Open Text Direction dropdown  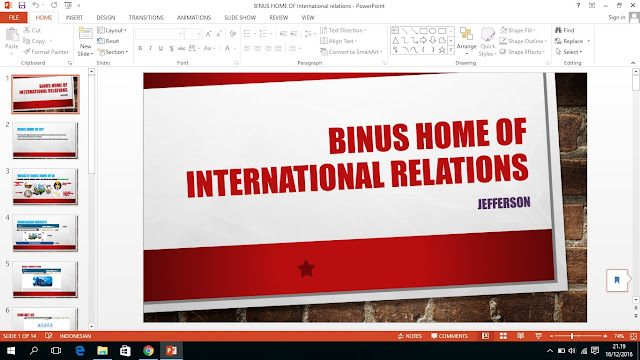click(343, 30)
